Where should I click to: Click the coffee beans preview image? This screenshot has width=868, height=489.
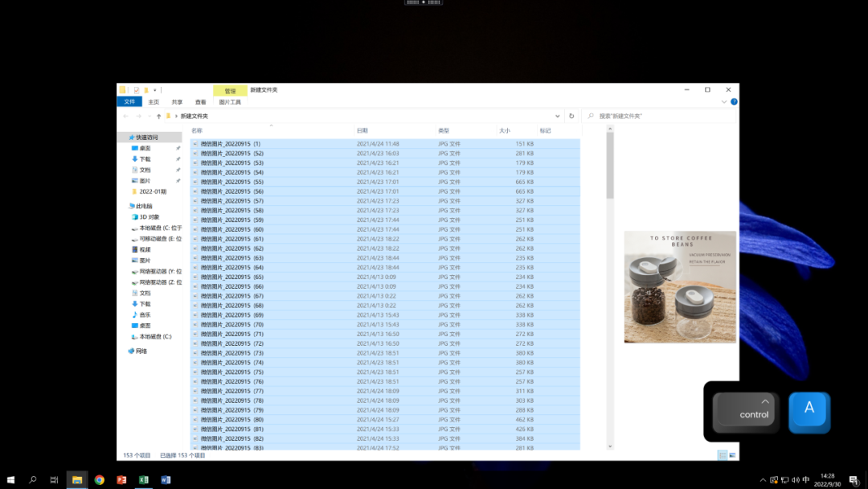point(680,287)
